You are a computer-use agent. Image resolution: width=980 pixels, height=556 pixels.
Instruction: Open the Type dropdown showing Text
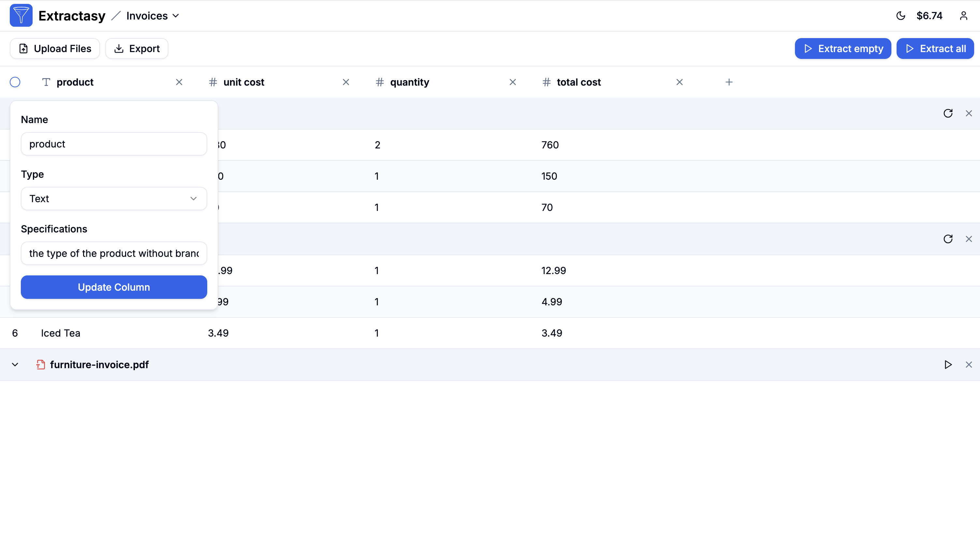coord(114,199)
